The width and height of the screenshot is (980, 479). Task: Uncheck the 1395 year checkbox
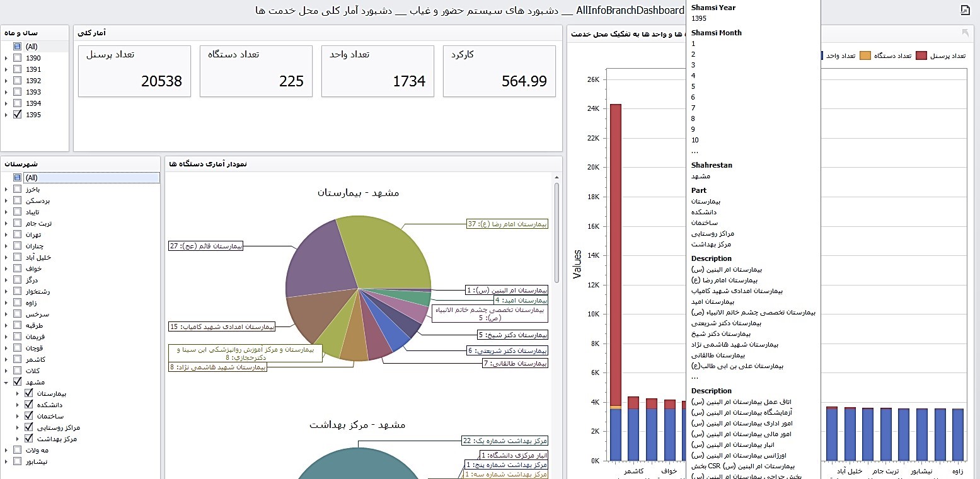[18, 115]
